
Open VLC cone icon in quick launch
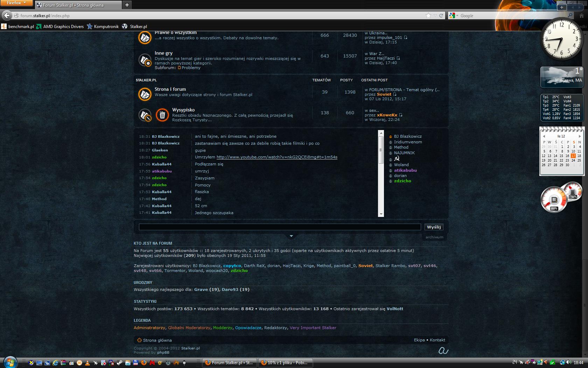point(87,363)
